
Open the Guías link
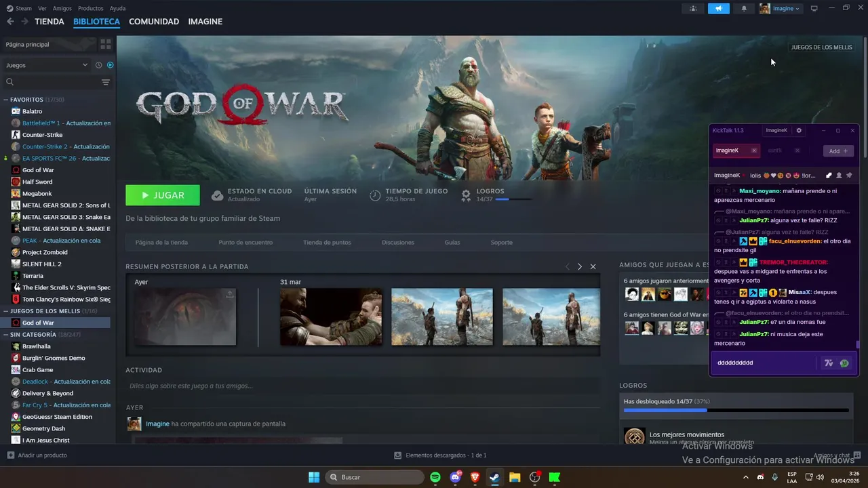pos(452,243)
